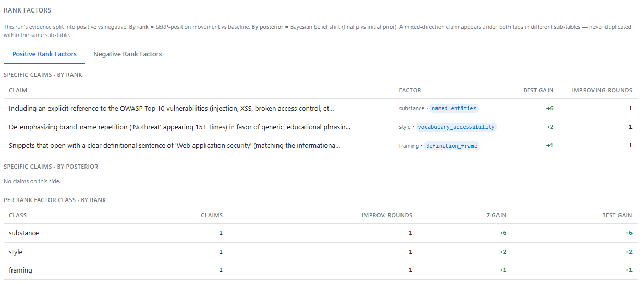
Task: Click the Claims column header in class table
Action: pyautogui.click(x=212, y=215)
